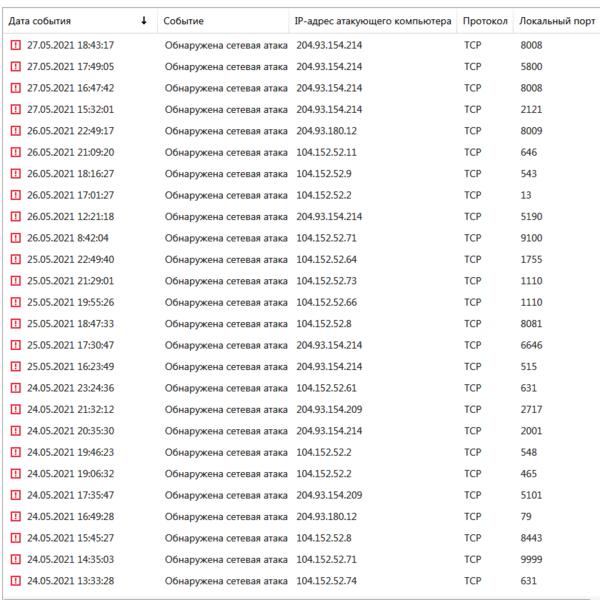Click alert icon for 24.05.2021 13:33:28 event
This screenshot has height=600, width=600.
[15, 581]
